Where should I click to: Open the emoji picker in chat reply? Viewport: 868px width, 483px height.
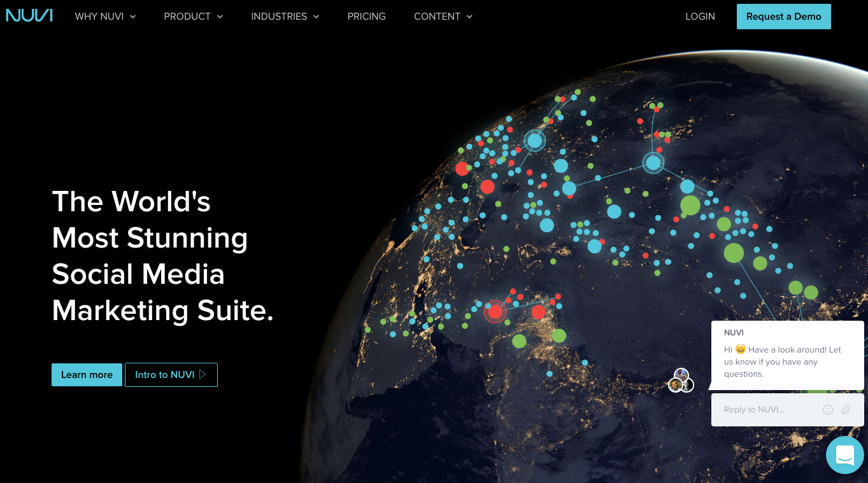(827, 410)
